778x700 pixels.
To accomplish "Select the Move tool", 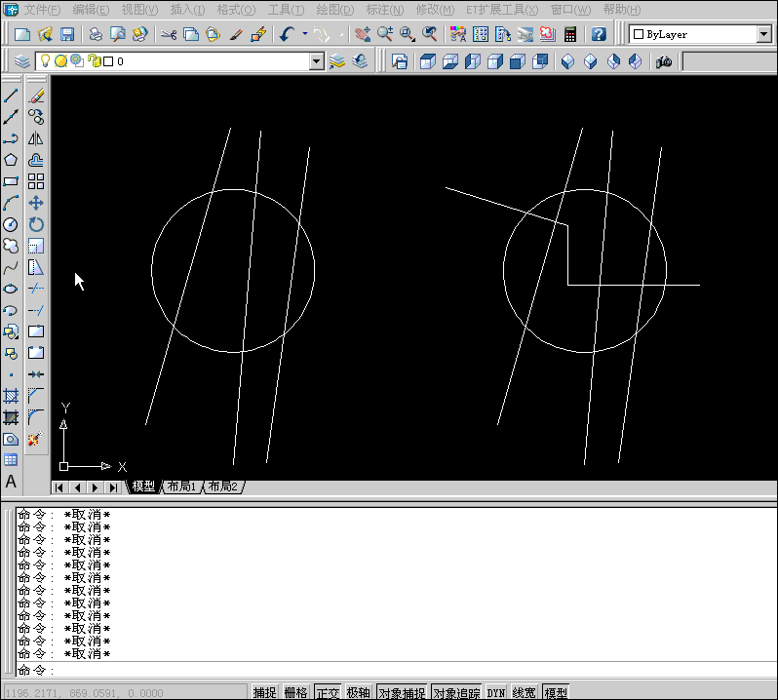I will 36,203.
